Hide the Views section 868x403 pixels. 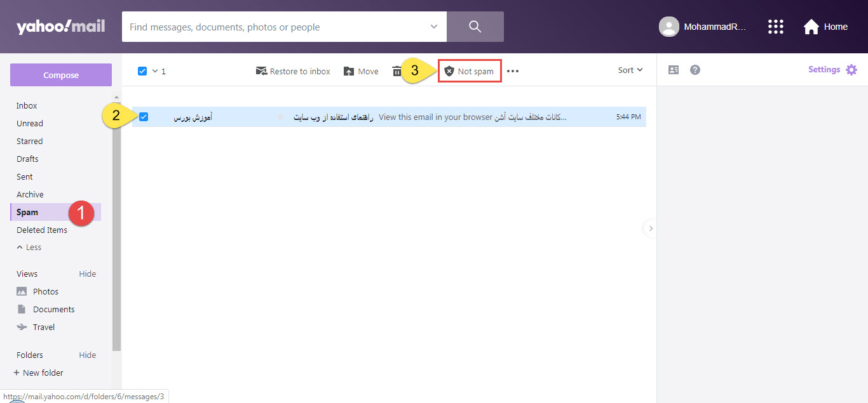[87, 274]
